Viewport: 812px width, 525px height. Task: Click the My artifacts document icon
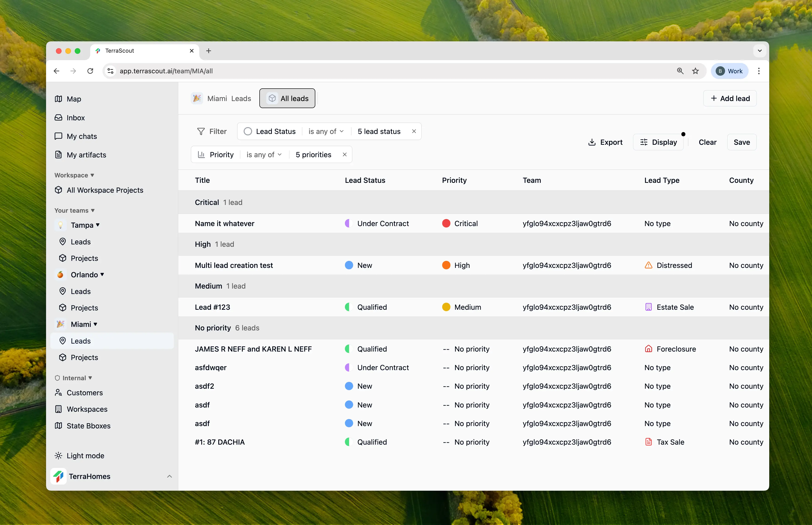[59, 155]
